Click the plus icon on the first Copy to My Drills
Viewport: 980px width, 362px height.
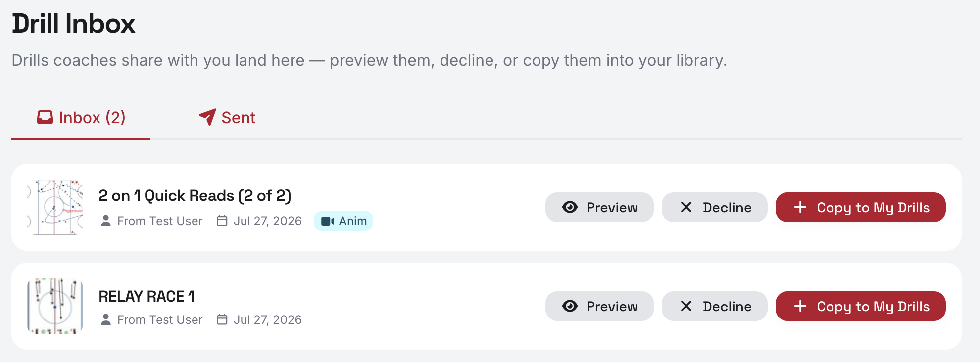point(800,207)
